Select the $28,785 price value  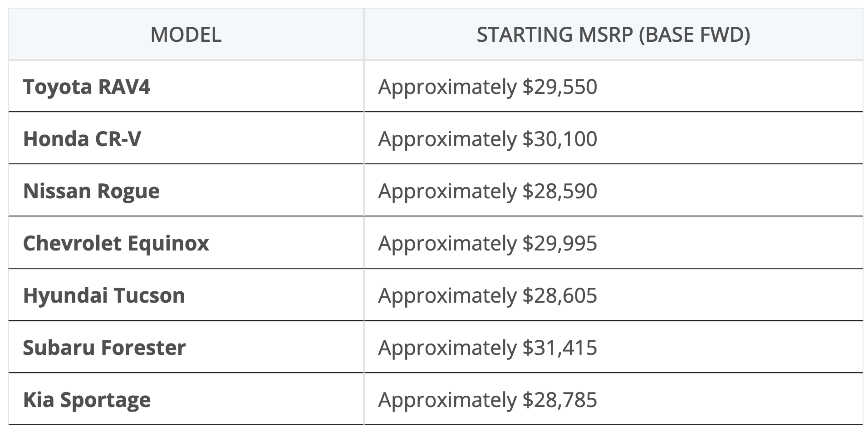(x=559, y=400)
